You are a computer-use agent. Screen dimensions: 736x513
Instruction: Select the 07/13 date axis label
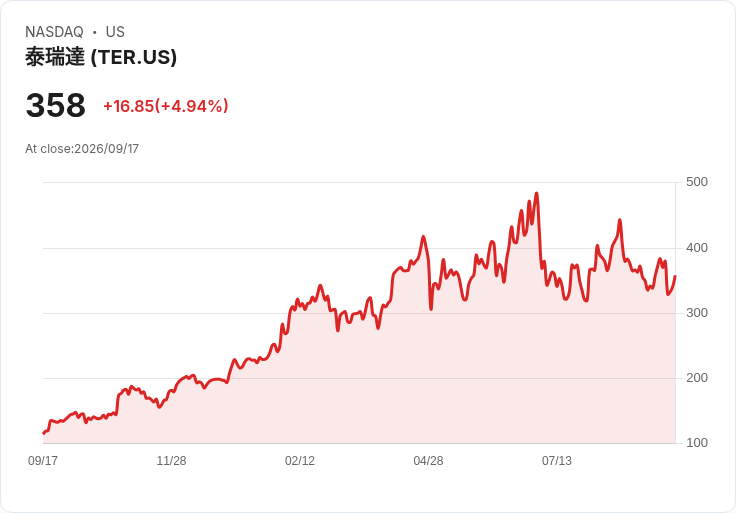[x=557, y=461]
